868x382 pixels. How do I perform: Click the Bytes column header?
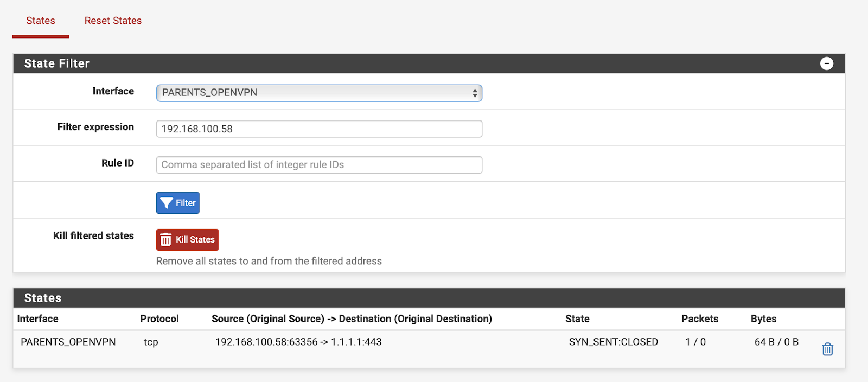tap(764, 319)
